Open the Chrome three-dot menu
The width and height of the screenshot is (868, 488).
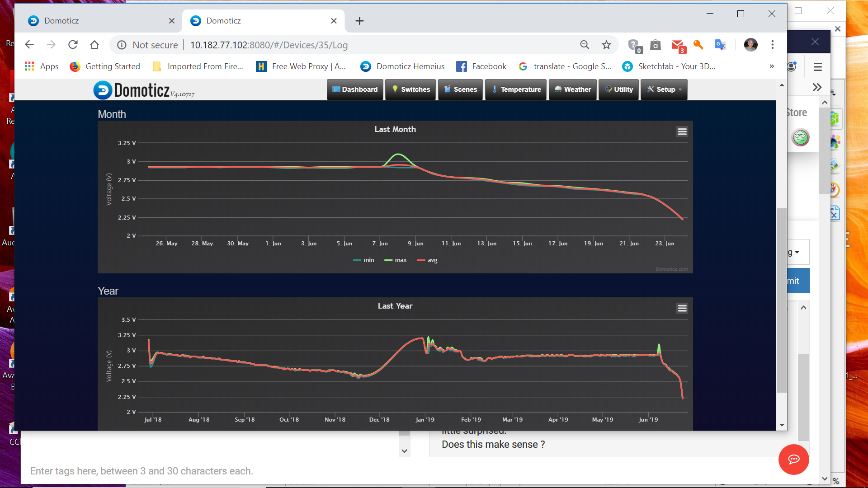coord(772,45)
